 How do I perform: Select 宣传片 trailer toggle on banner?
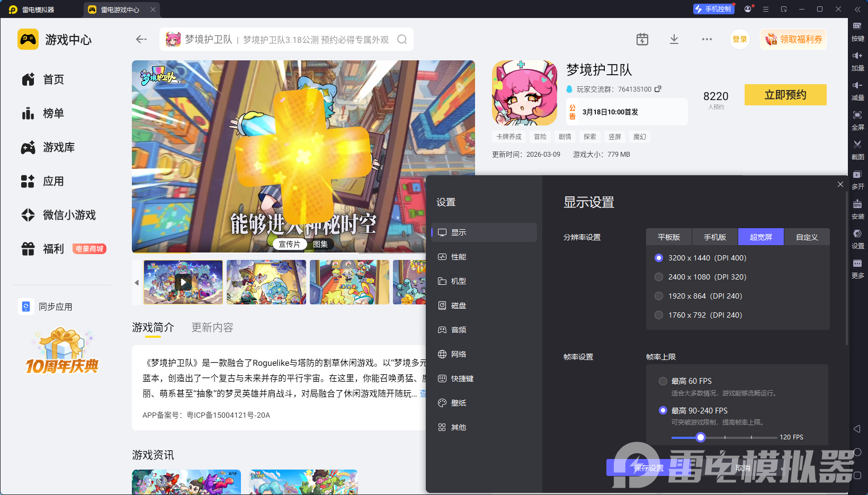[289, 244]
